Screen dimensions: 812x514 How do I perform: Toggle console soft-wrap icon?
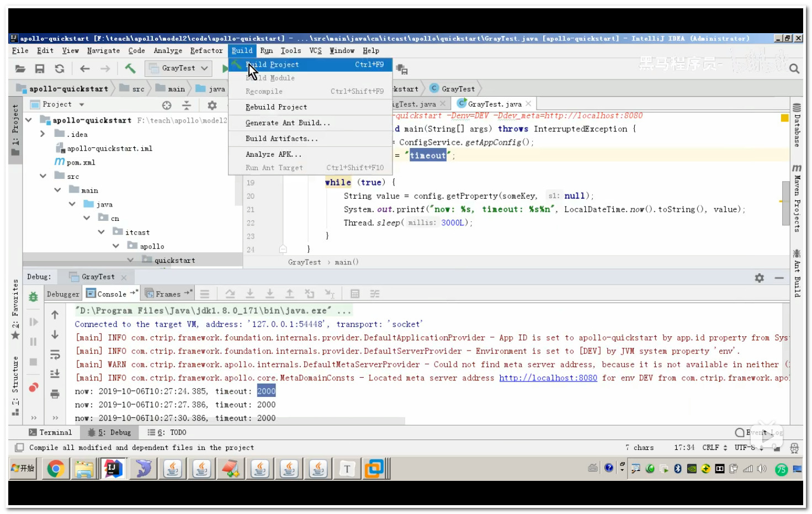55,354
